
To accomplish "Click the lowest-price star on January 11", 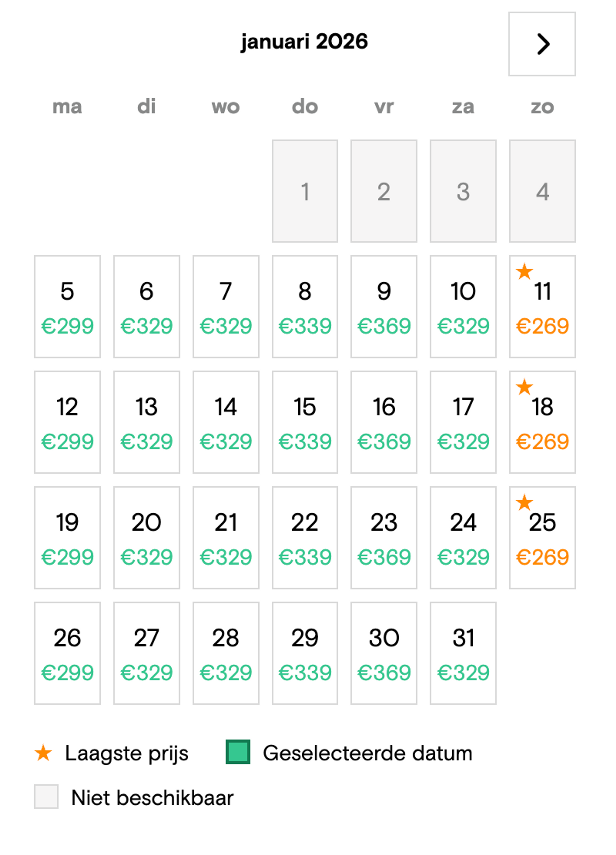I will click(x=524, y=271).
